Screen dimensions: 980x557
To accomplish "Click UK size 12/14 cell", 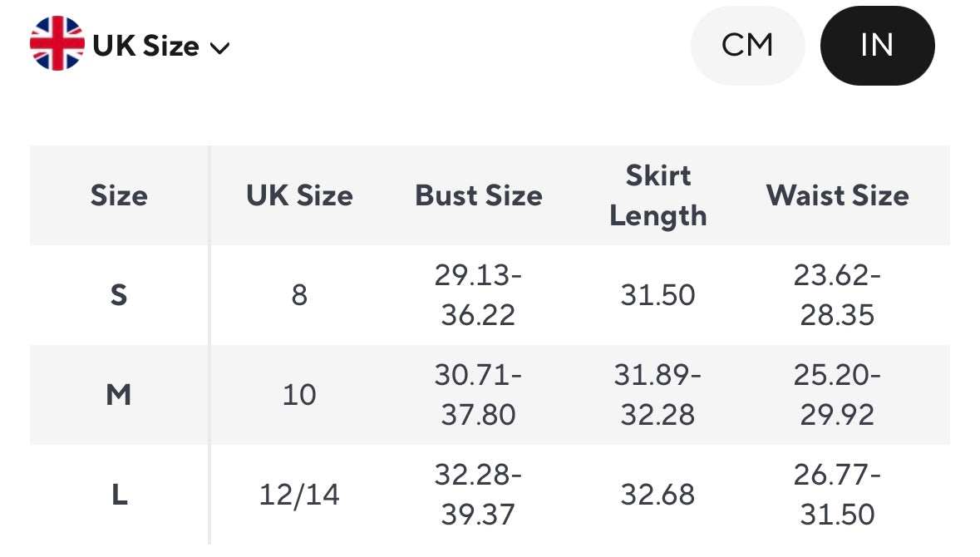I will pos(299,495).
